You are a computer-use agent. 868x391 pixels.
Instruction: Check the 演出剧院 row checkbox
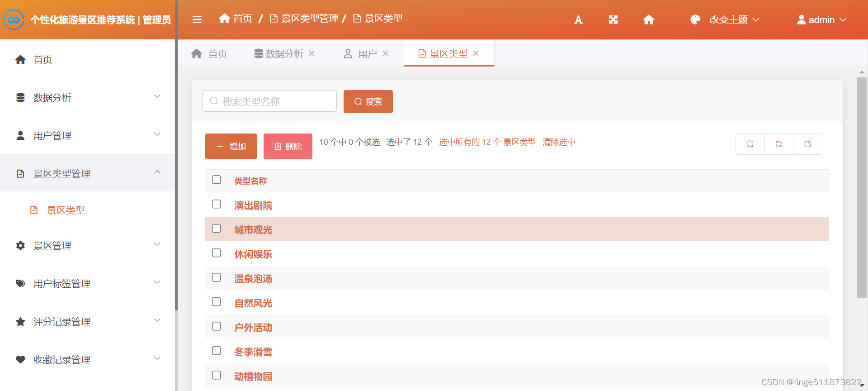pyautogui.click(x=217, y=204)
